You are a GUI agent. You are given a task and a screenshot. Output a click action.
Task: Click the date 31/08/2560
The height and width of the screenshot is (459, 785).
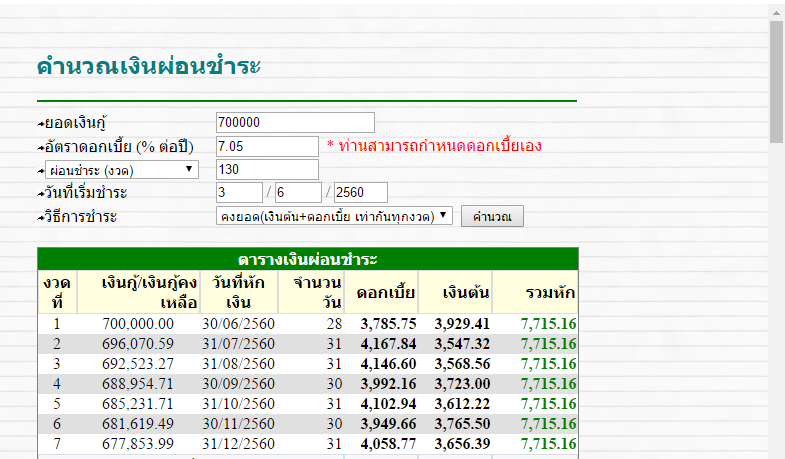pos(238,364)
